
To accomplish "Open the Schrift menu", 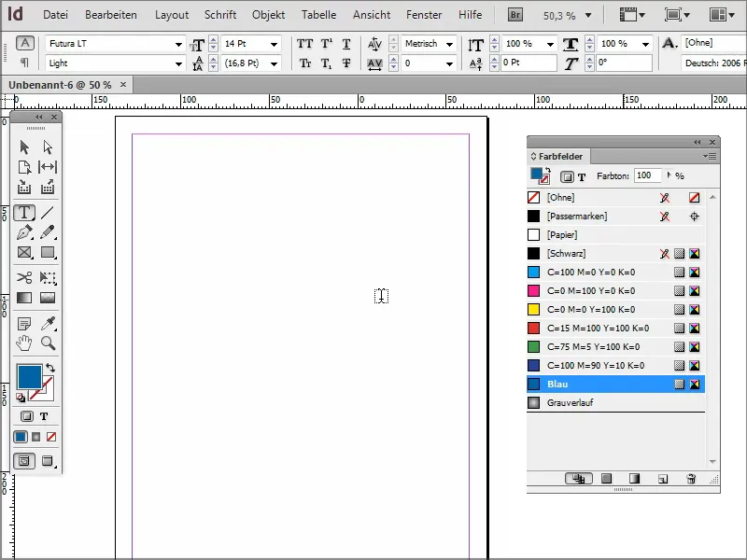I will pos(220,15).
